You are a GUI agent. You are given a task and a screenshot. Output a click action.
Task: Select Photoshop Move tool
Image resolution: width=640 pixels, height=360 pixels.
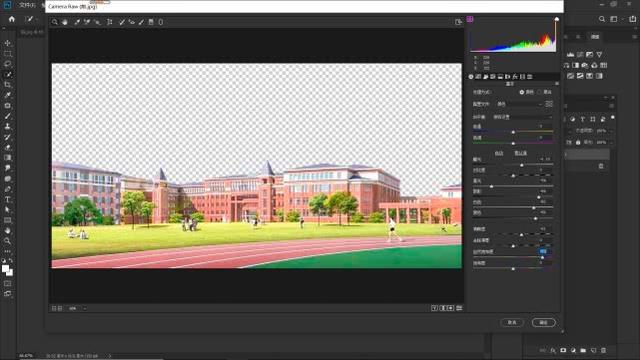pos(8,43)
